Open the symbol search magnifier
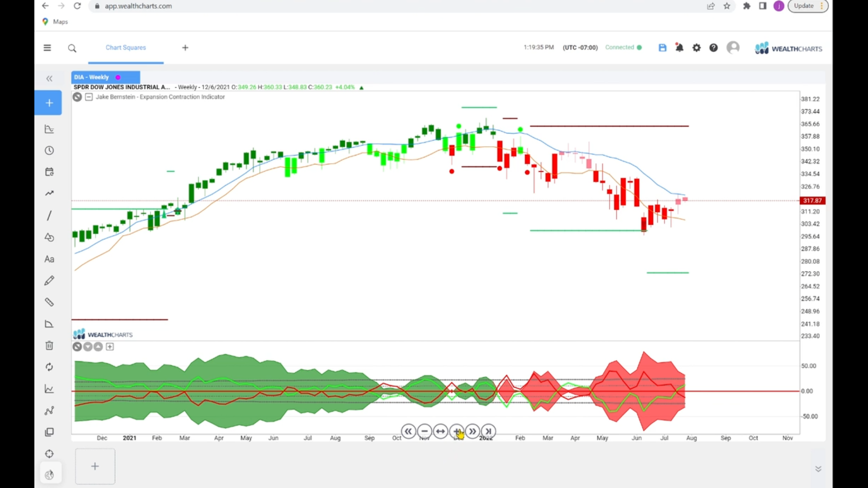This screenshot has width=868, height=488. pyautogui.click(x=72, y=48)
